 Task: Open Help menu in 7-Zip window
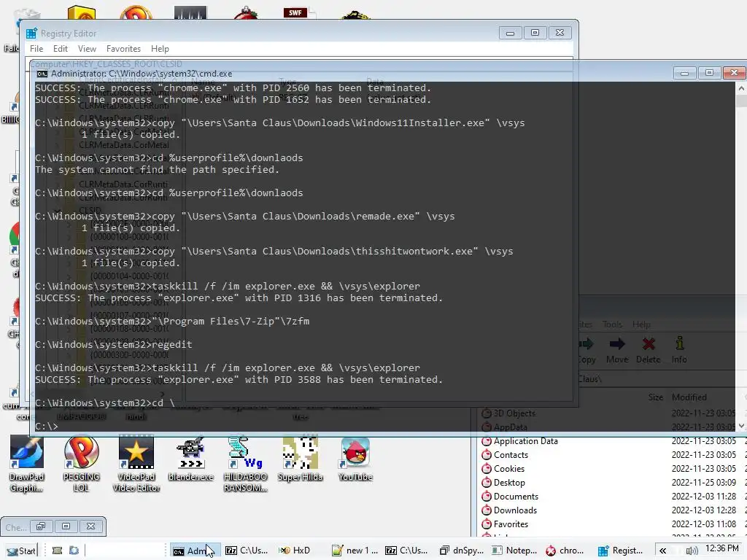(x=641, y=324)
